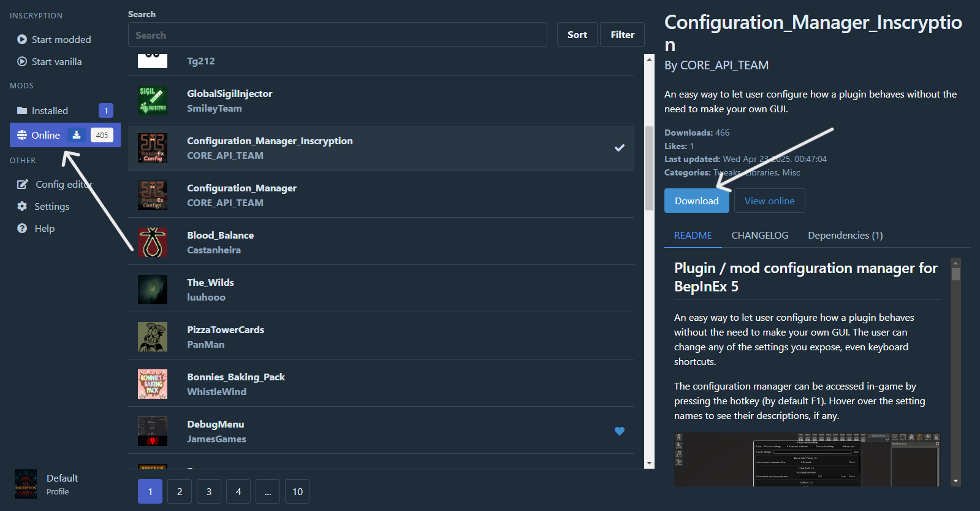Jump to page 10 of mods
The image size is (980, 511).
(x=297, y=491)
